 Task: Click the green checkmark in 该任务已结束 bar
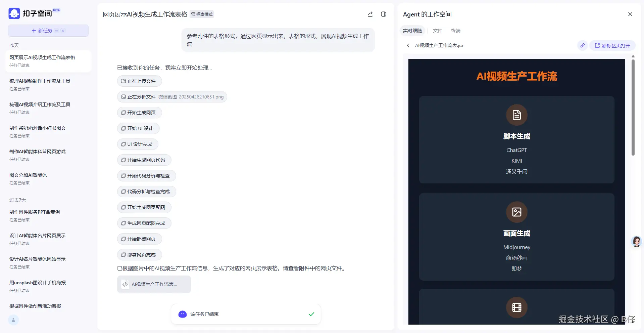point(311,314)
